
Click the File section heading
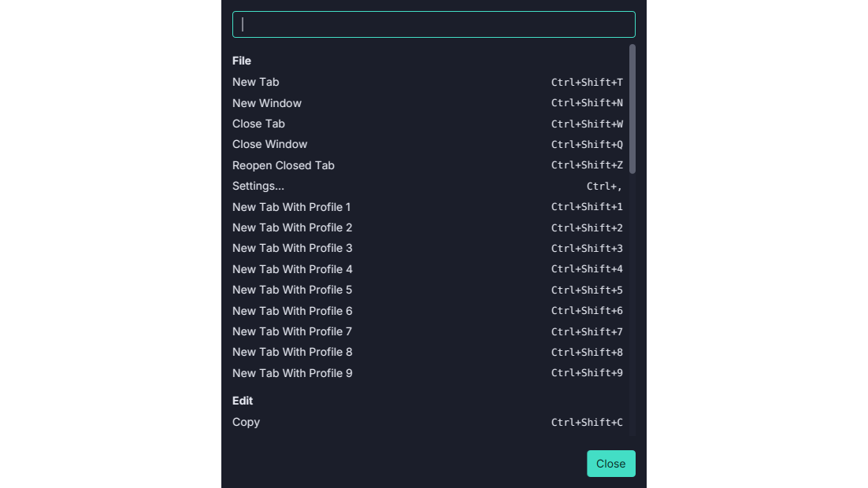click(242, 61)
